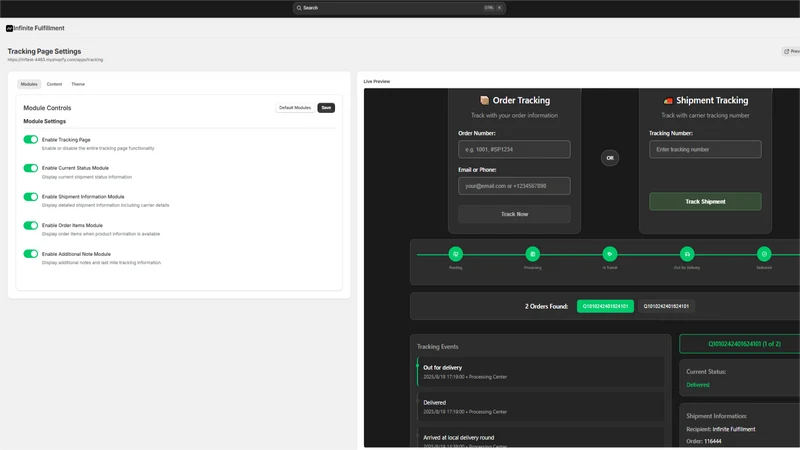Click 'Arrived at local delivery round' event
This screenshot has height=450, width=800.
540,438
